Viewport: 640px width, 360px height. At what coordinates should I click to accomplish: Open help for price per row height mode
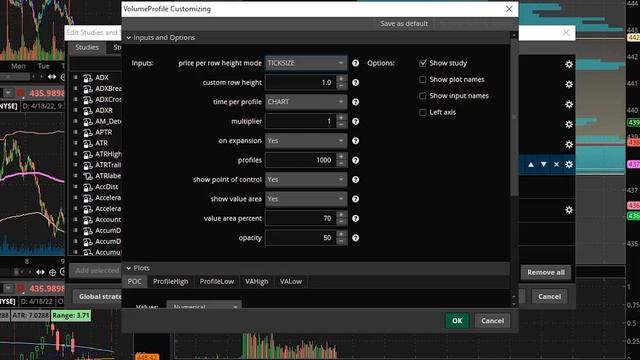pyautogui.click(x=356, y=63)
